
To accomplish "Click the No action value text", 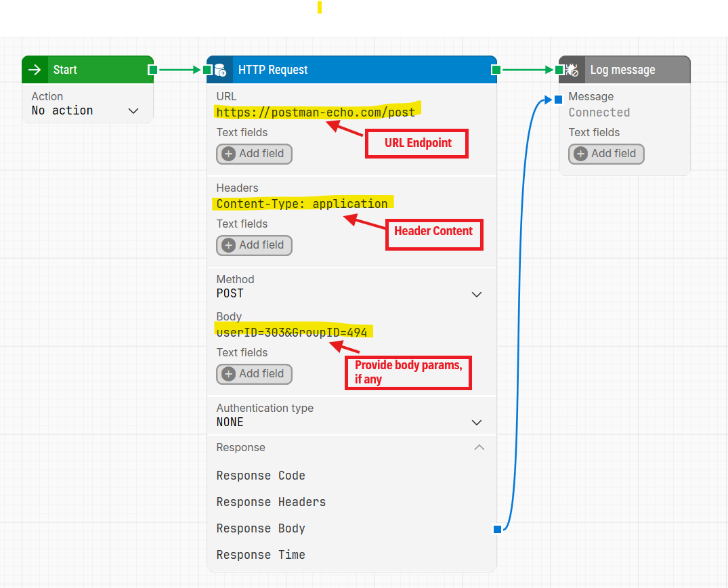I will pos(62,110).
